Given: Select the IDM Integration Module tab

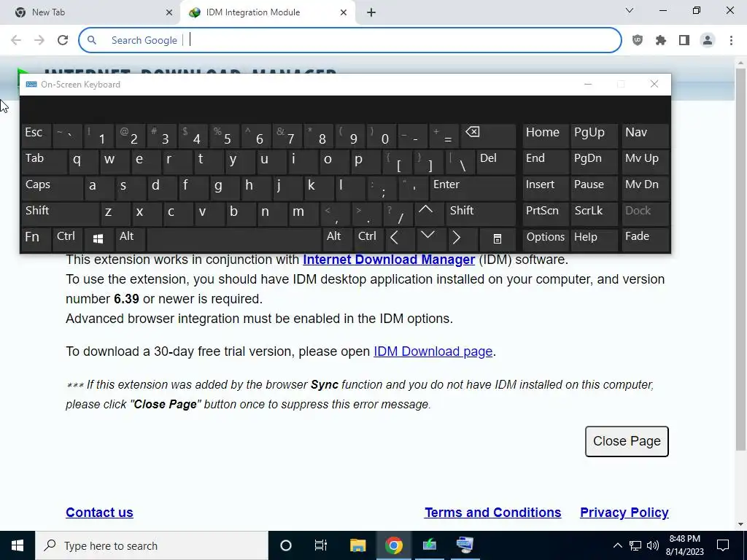Looking at the screenshot, I should coord(268,12).
